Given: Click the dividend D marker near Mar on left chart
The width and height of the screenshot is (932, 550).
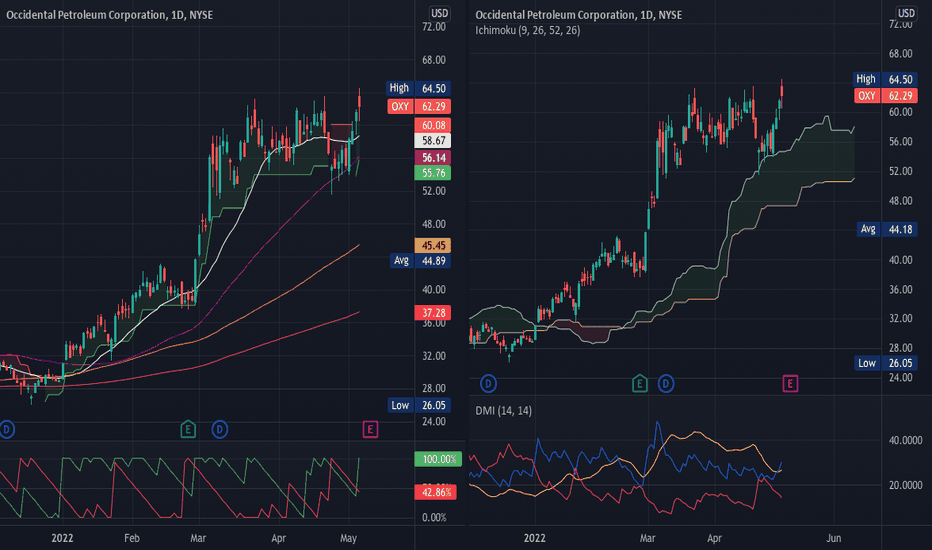Looking at the screenshot, I should (x=219, y=429).
